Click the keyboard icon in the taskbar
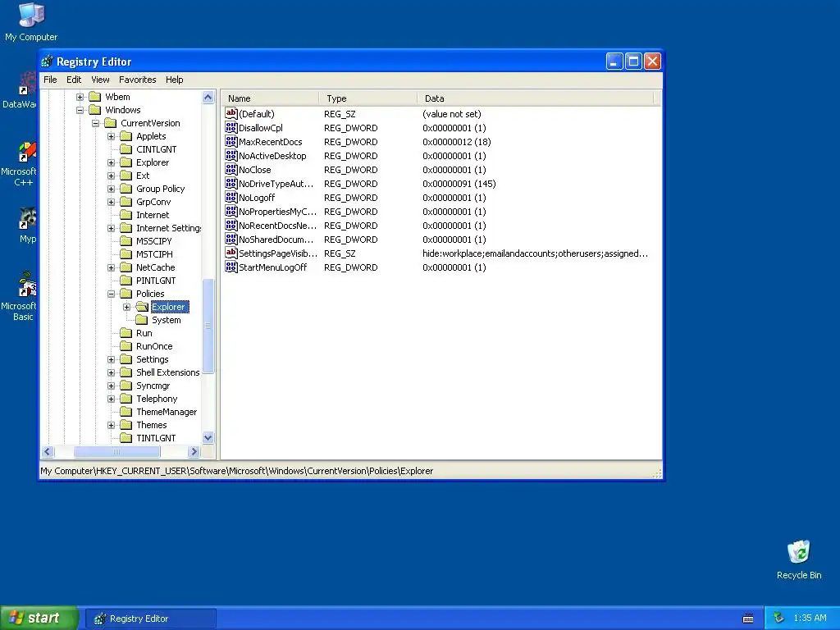 pyautogui.click(x=748, y=619)
